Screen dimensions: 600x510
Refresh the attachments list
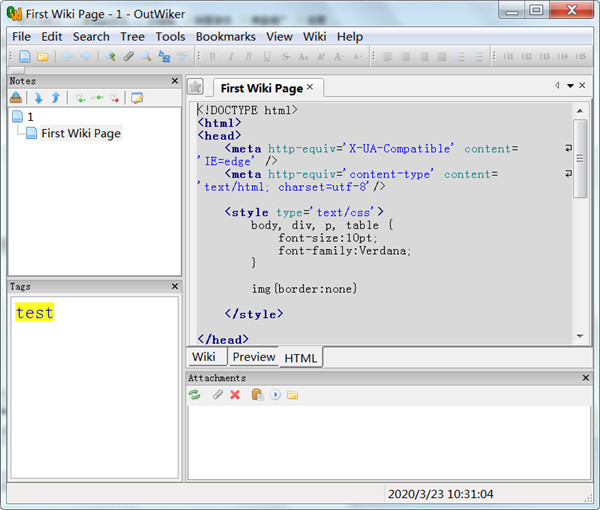click(x=195, y=395)
